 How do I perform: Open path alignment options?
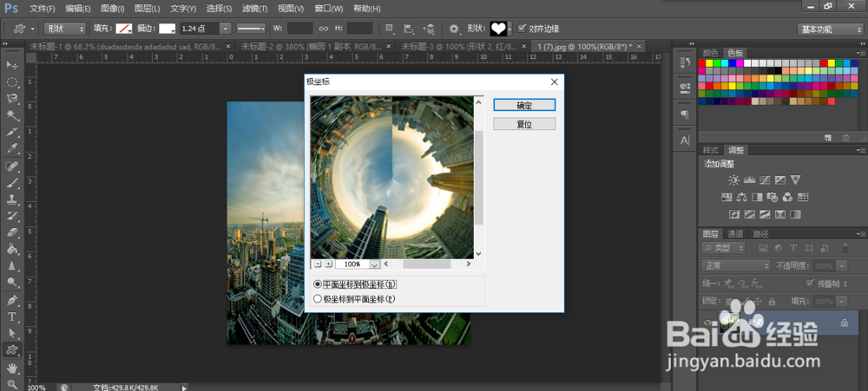pos(409,29)
